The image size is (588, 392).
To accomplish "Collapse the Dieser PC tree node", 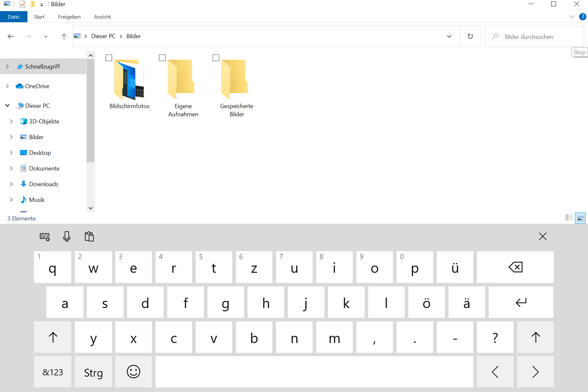I will point(7,106).
